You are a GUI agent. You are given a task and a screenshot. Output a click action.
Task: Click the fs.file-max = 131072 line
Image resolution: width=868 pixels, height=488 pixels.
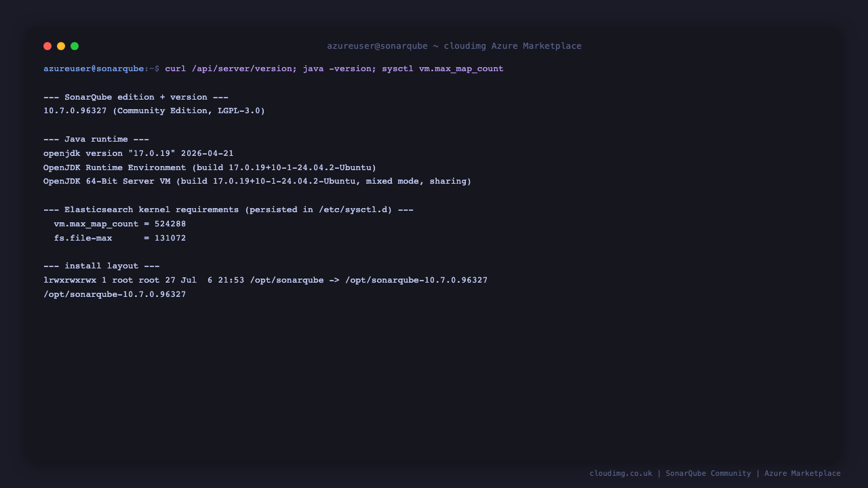point(120,238)
